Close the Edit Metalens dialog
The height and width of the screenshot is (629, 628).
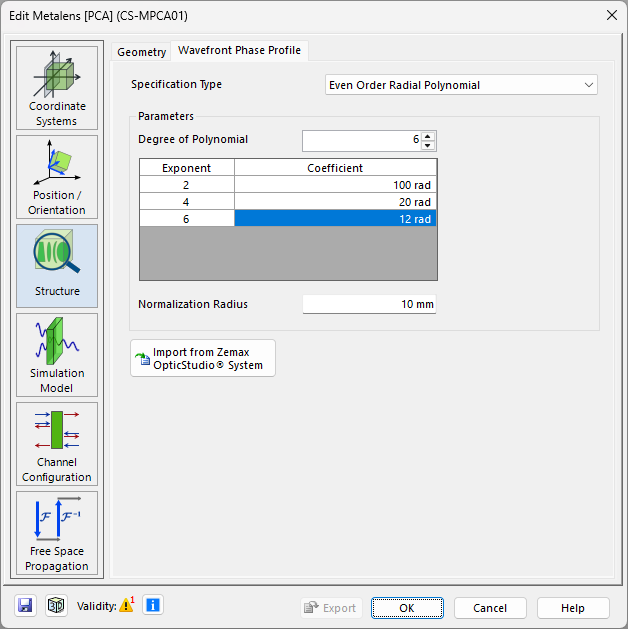[x=612, y=15]
